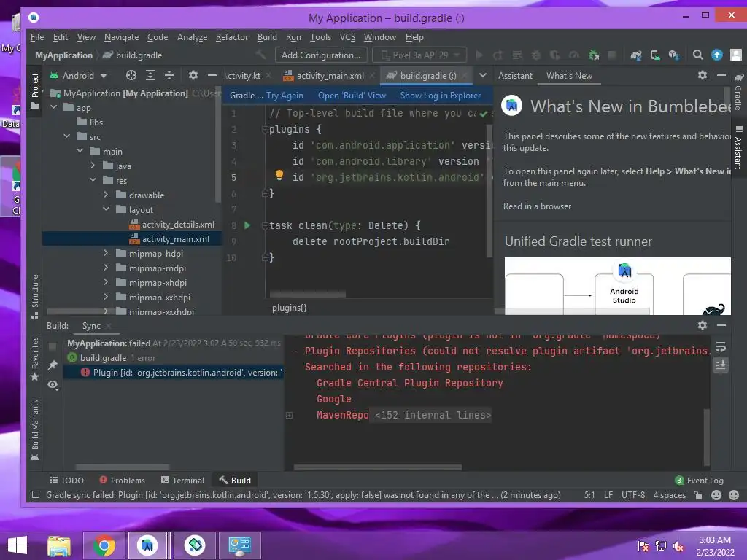
Task: Click the tool windows quick access status bar icon
Action: 35,495
